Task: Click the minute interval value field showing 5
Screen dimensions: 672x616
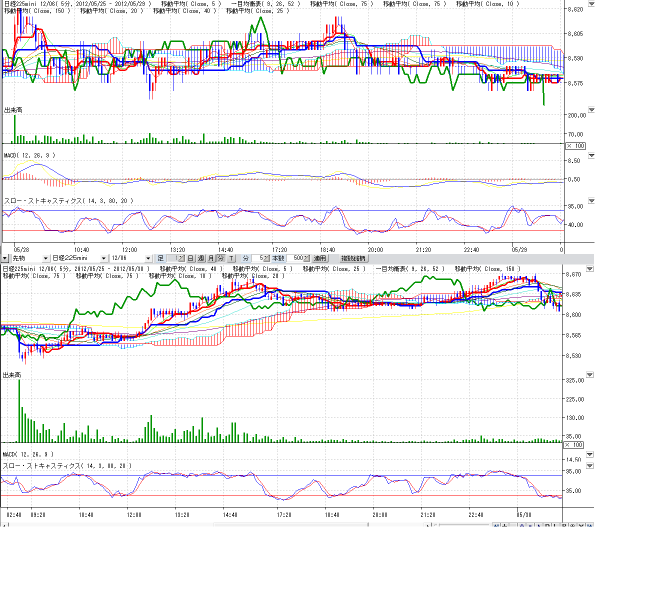Action: tap(258, 258)
